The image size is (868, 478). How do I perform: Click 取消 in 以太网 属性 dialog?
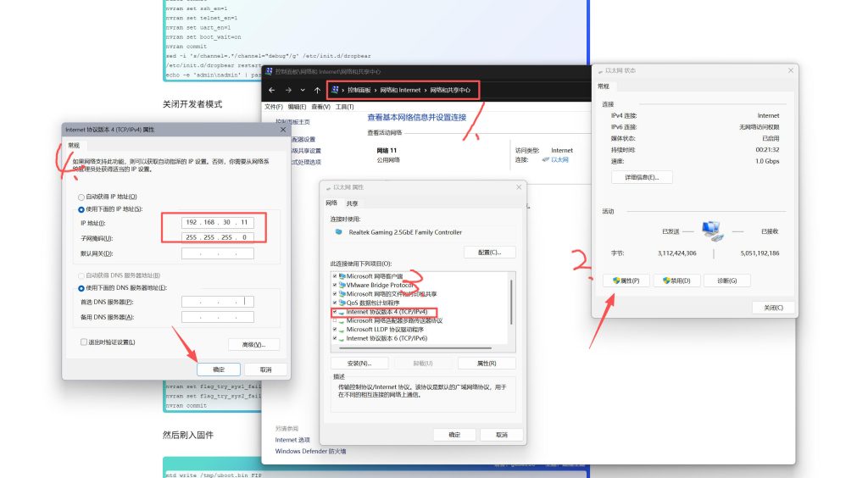click(502, 435)
